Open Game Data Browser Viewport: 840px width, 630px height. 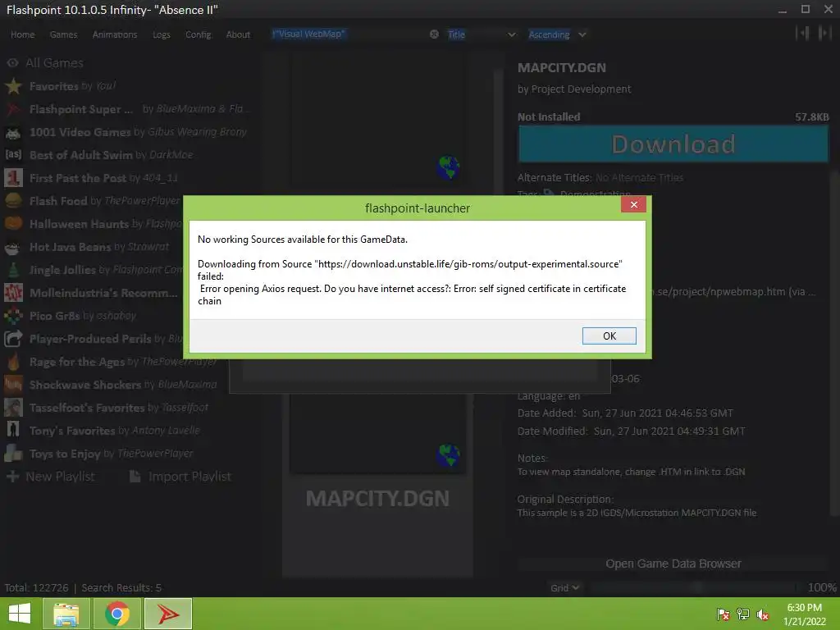point(673,564)
